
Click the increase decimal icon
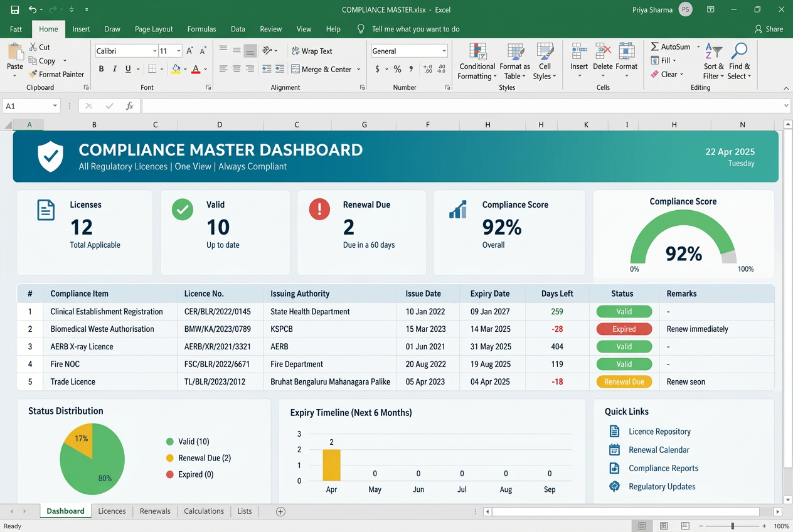point(428,69)
